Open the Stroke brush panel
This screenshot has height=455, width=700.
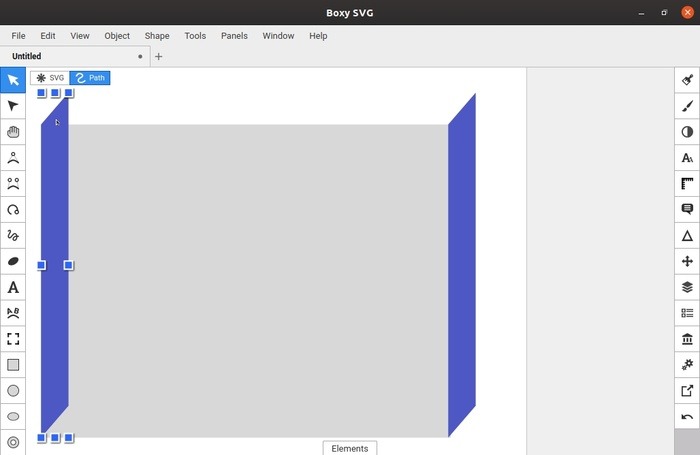687,106
